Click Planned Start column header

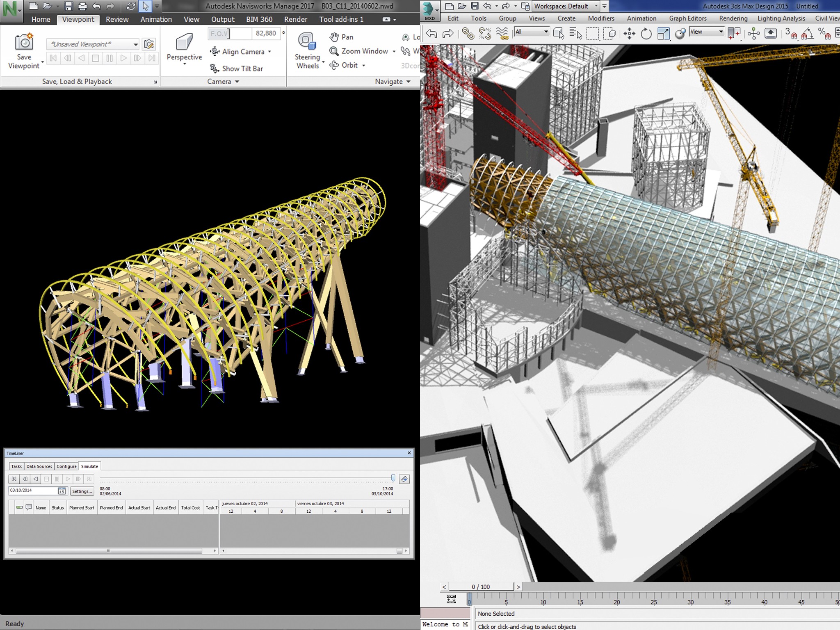[x=82, y=508]
